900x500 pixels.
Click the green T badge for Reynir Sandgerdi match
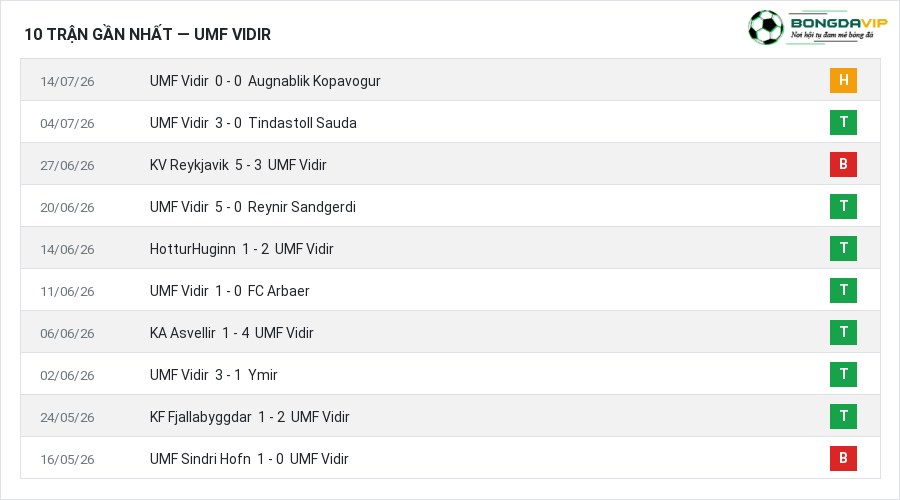[843, 206]
